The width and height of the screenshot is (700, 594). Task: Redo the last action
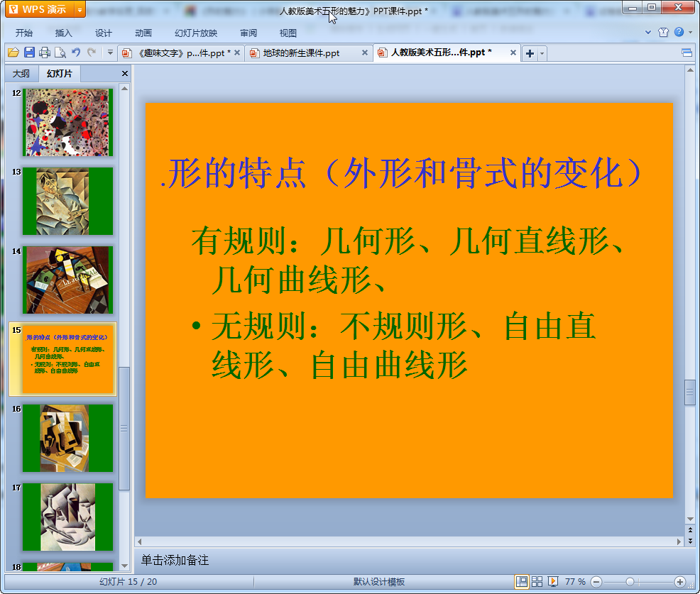(92, 53)
